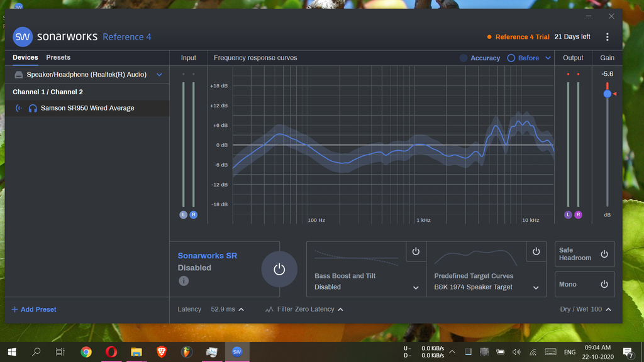Expand the Speaker/Headphone device dropdown
Screen dimensions: 644x362
(159, 75)
